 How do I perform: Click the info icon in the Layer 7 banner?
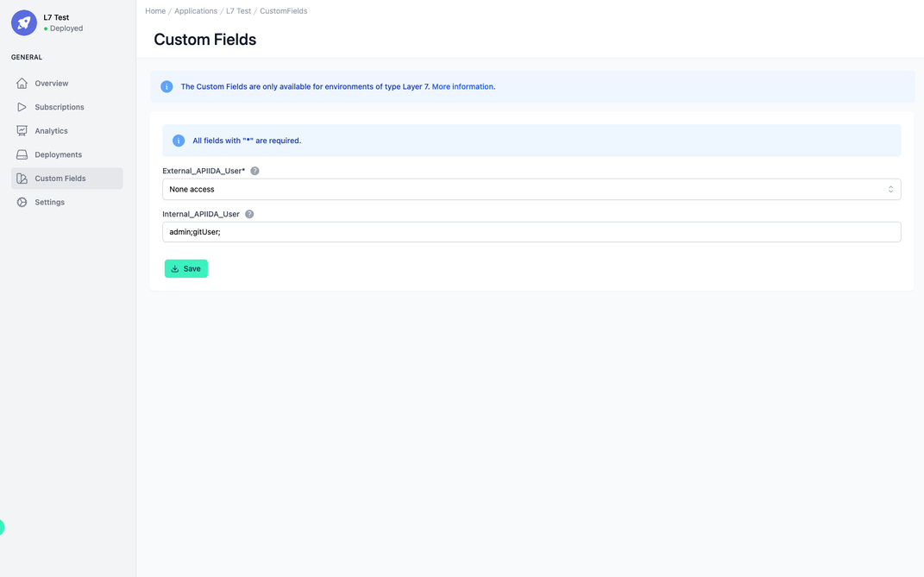coord(167,86)
